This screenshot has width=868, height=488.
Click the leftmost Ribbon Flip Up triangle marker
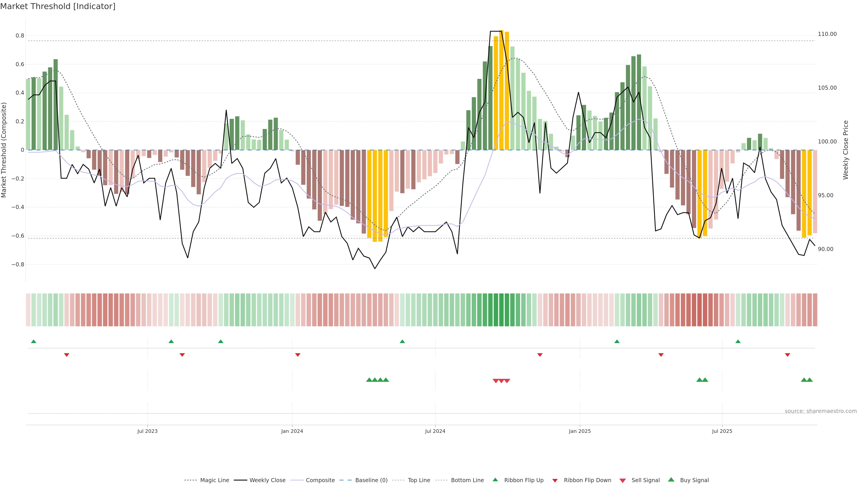33,342
